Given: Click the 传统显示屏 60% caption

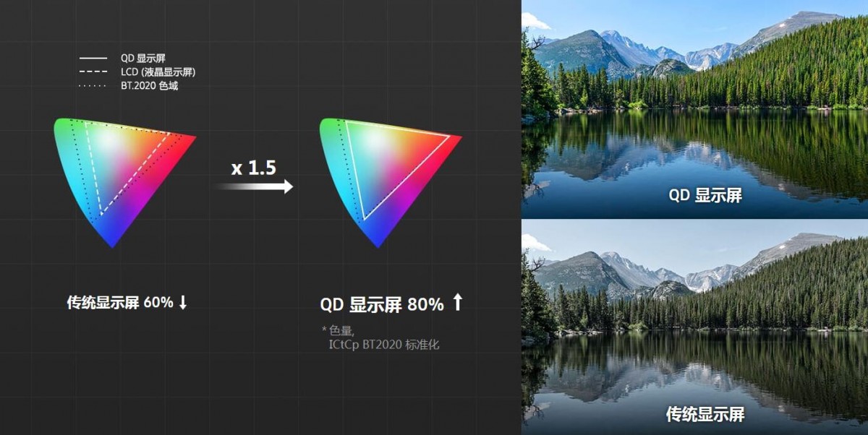Looking at the screenshot, I should coord(119,303).
